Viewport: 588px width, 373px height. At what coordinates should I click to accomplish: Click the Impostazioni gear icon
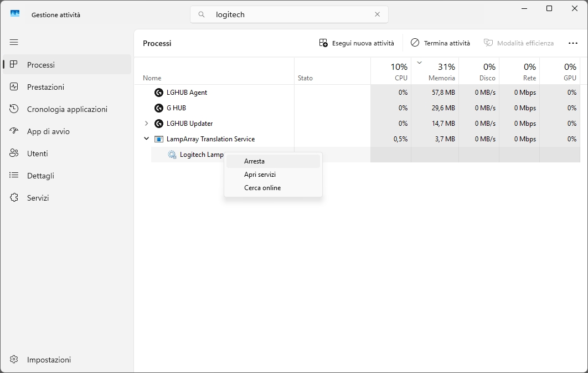pos(14,359)
